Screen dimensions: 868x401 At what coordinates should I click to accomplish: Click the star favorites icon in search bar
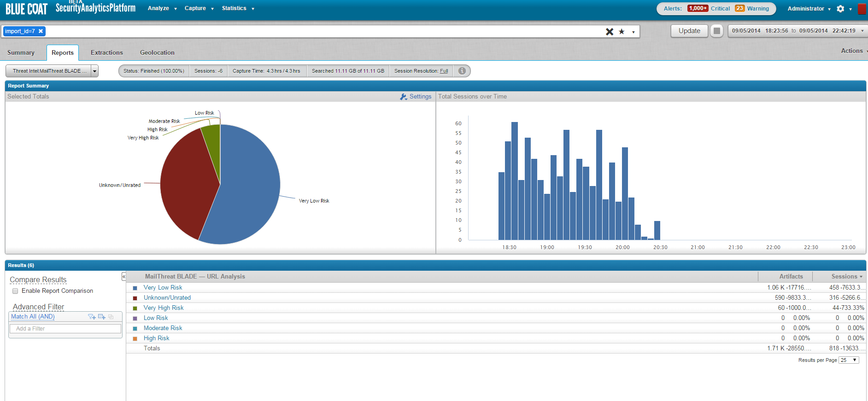(x=622, y=31)
